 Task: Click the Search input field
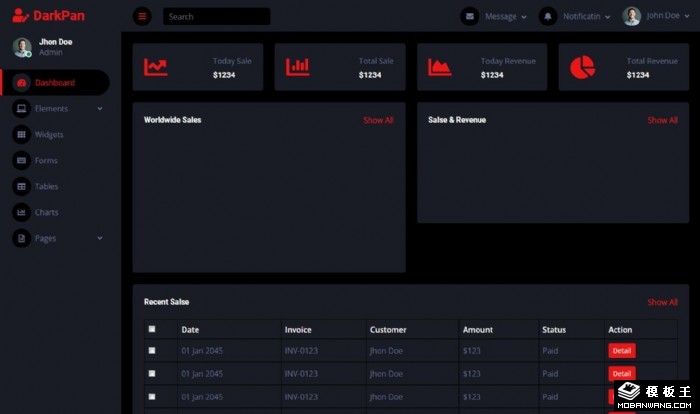[216, 17]
